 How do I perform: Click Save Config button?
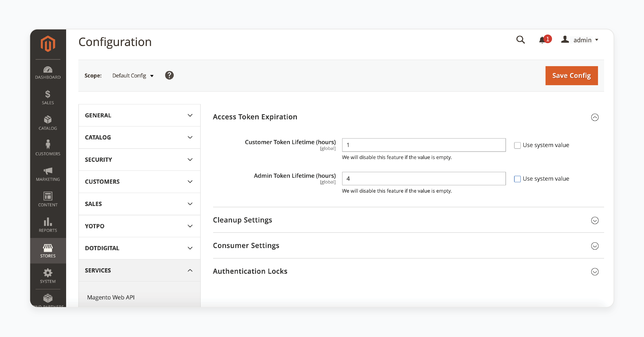[x=571, y=75]
